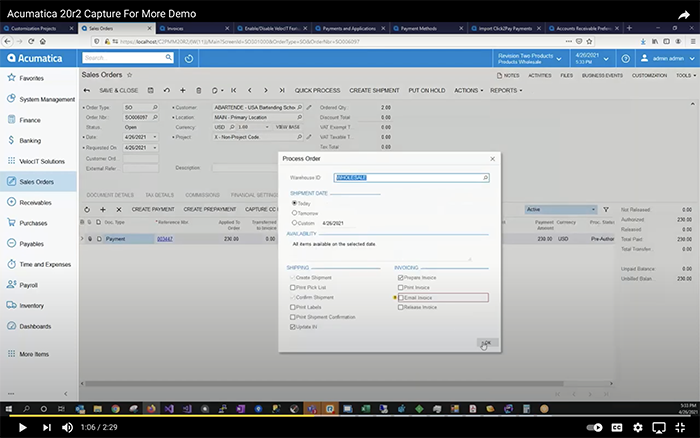Add new sales order record
This screenshot has width=700, height=438.
(183, 90)
